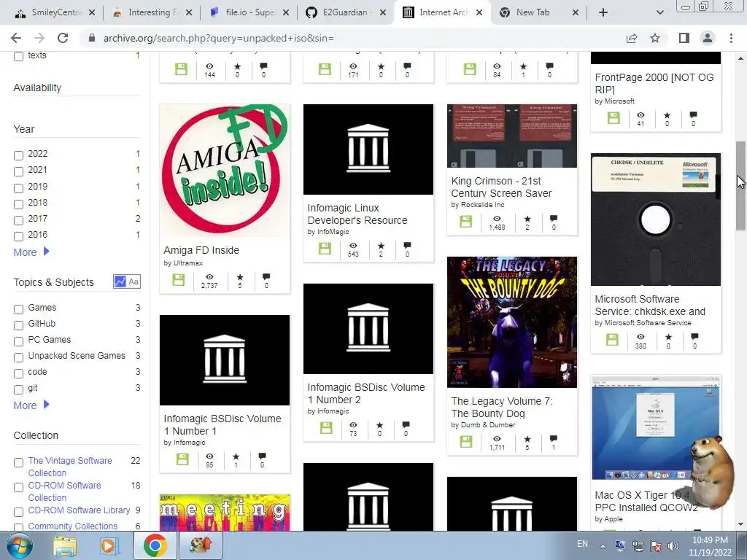Open the tab search dropdown chevron

659,12
